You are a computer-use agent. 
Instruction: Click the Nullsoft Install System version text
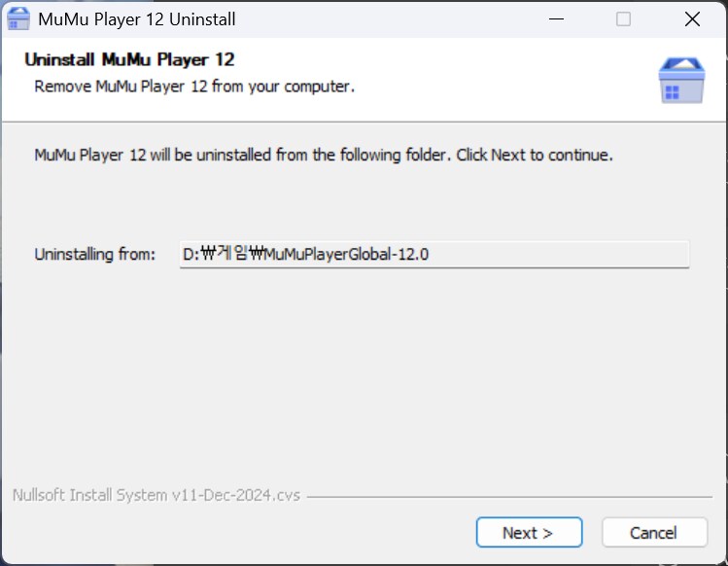point(156,495)
